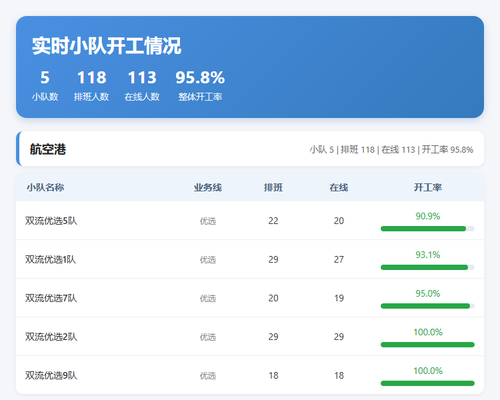Open the 双流优选9队 team name

(x=51, y=375)
